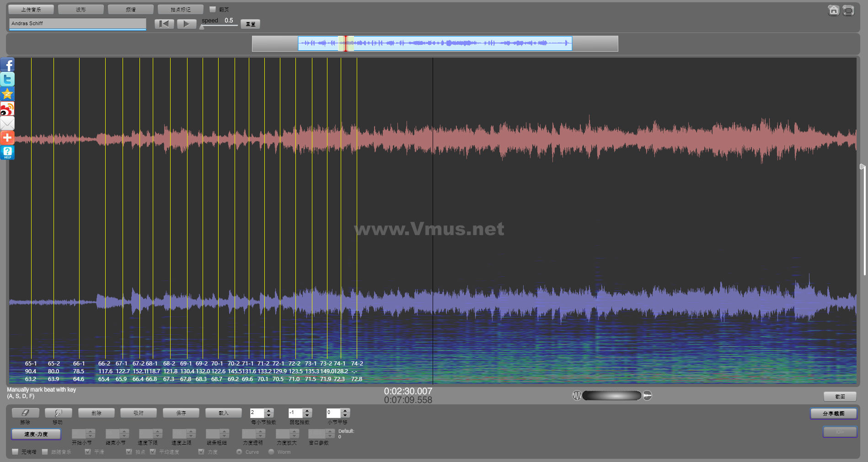Click the 上传音乐 upload music button
This screenshot has height=462, width=868.
point(31,9)
